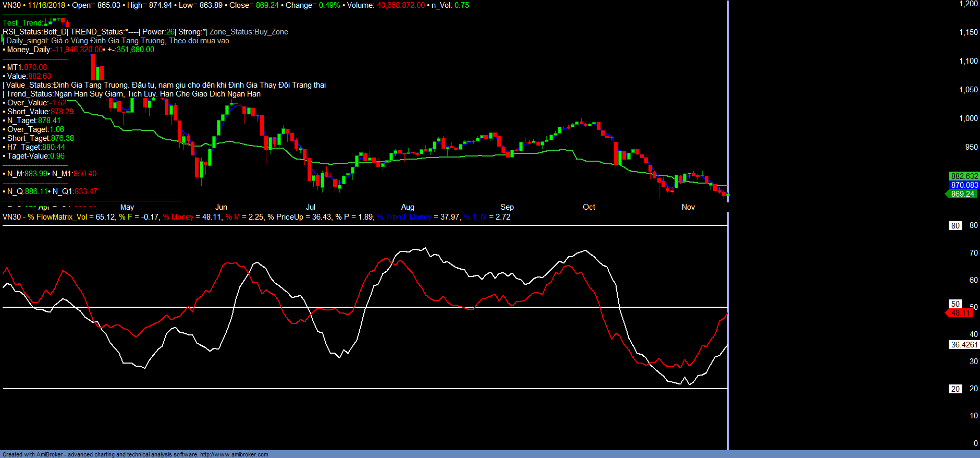The width and height of the screenshot is (980, 458).
Task: Click the Test_Trend label in price pane
Action: (22, 23)
